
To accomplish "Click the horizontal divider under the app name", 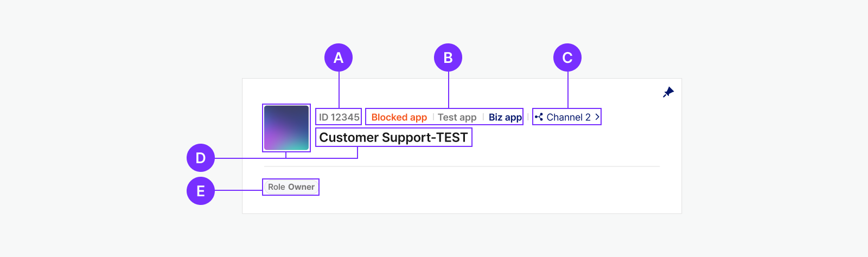I will coord(461,166).
